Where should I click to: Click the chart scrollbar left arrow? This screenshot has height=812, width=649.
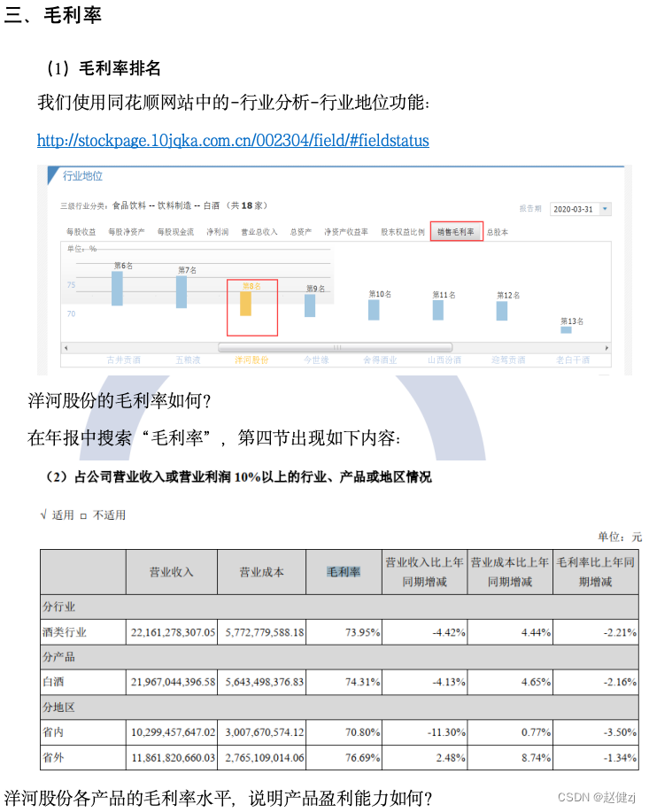[66, 347]
